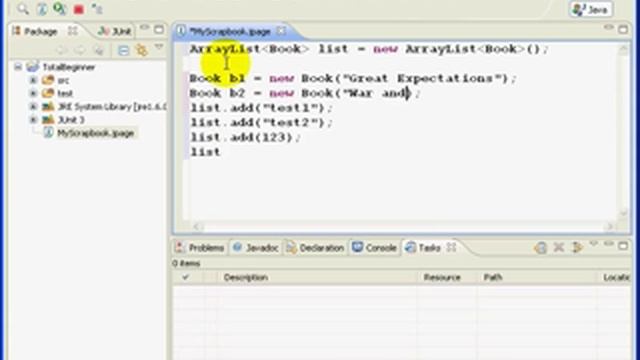This screenshot has height=360, width=640.
Task: Click the Add Task icon in Tasks view
Action: [x=540, y=247]
